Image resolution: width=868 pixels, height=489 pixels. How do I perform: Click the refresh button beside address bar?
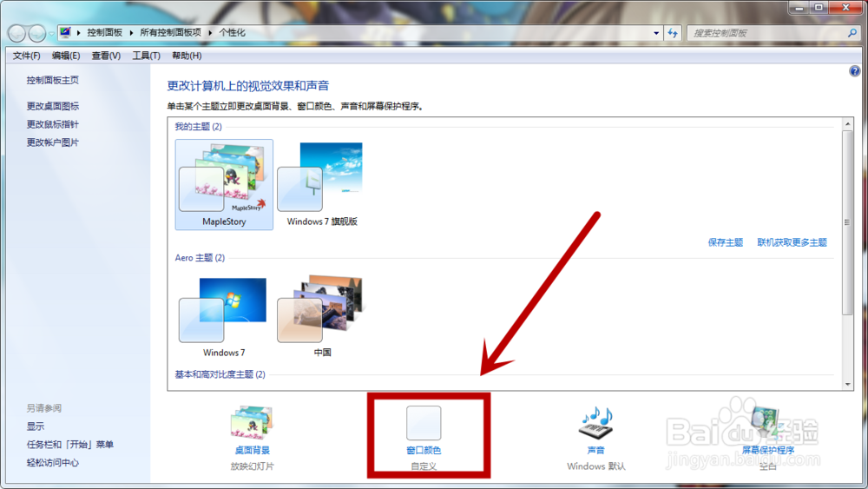click(673, 33)
